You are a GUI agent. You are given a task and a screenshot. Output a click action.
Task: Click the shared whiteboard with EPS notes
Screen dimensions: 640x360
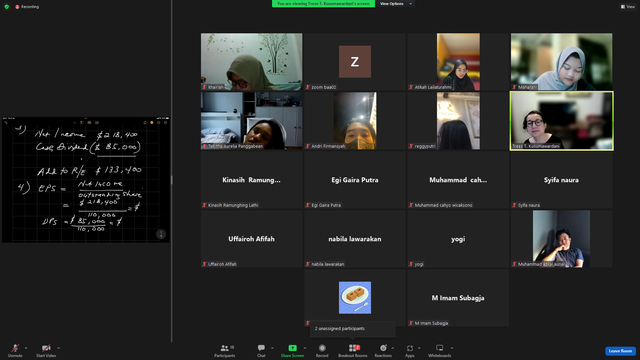click(86, 180)
